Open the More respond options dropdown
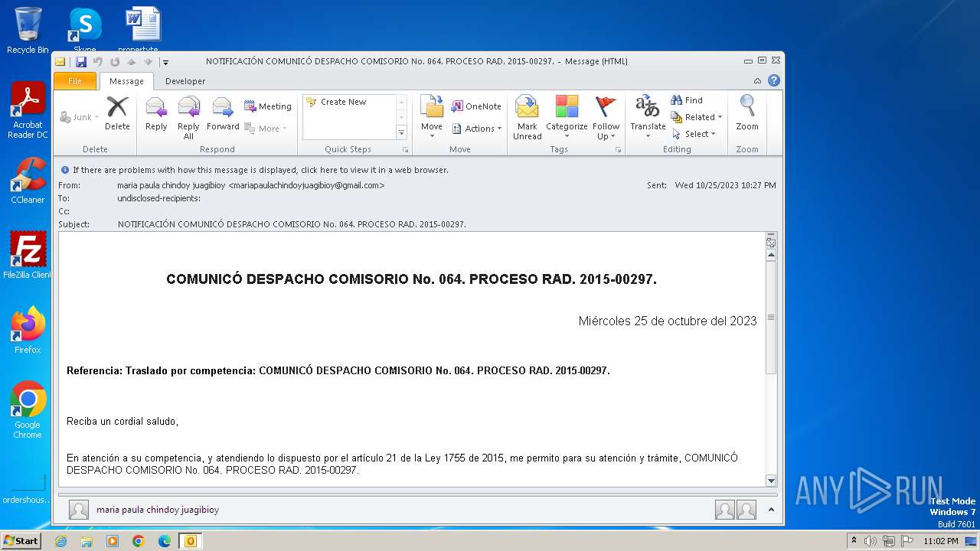Screen dimensions: 980x551 pyautogui.click(x=266, y=129)
